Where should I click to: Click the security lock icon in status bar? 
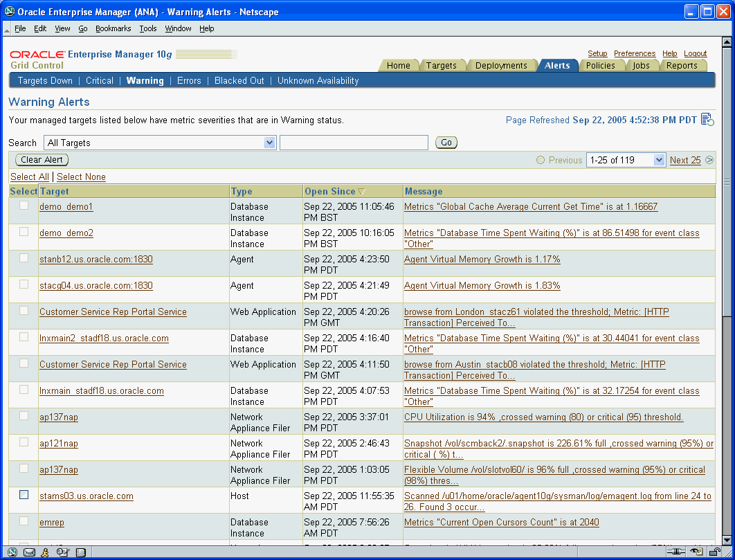pos(714,552)
